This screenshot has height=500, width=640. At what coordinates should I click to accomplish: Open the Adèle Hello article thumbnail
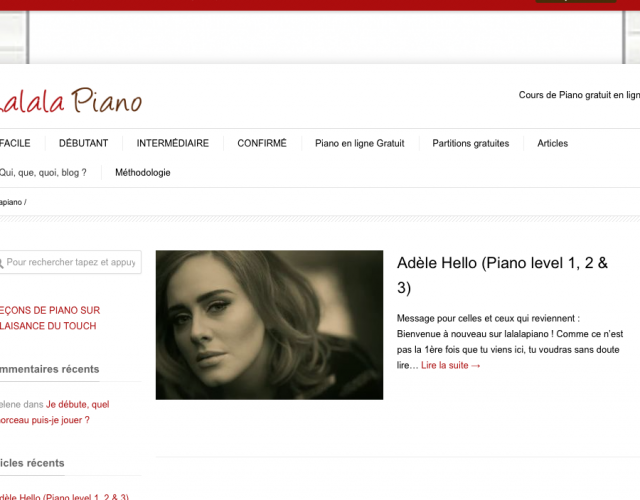[269, 325]
